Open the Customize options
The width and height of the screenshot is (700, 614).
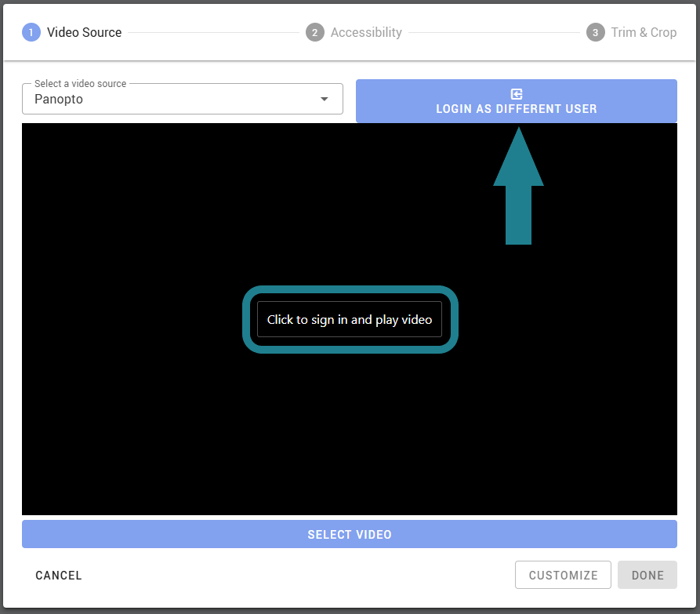point(563,575)
